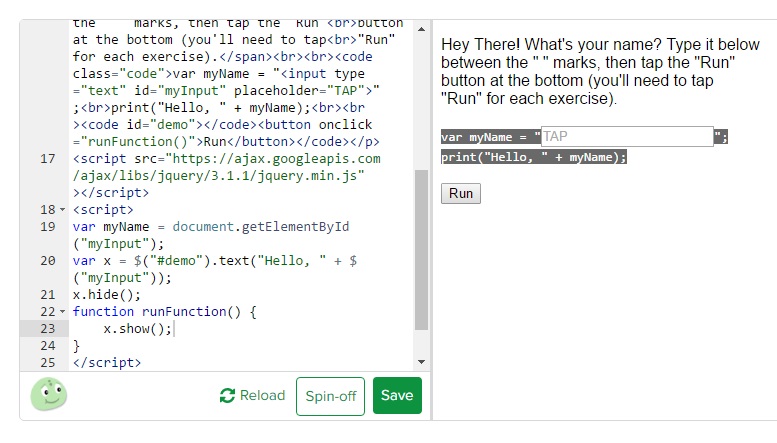Click the editor scrollbar down arrow
777x443 pixels.
point(421,361)
